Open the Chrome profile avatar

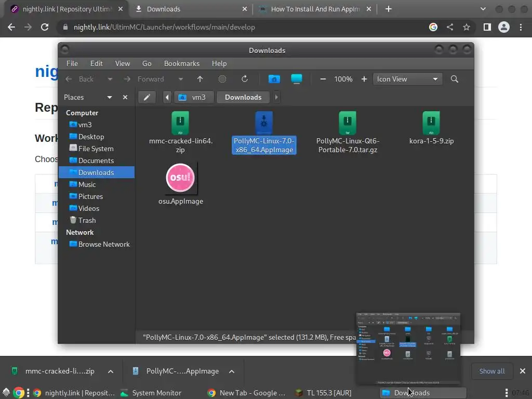[x=504, y=27]
